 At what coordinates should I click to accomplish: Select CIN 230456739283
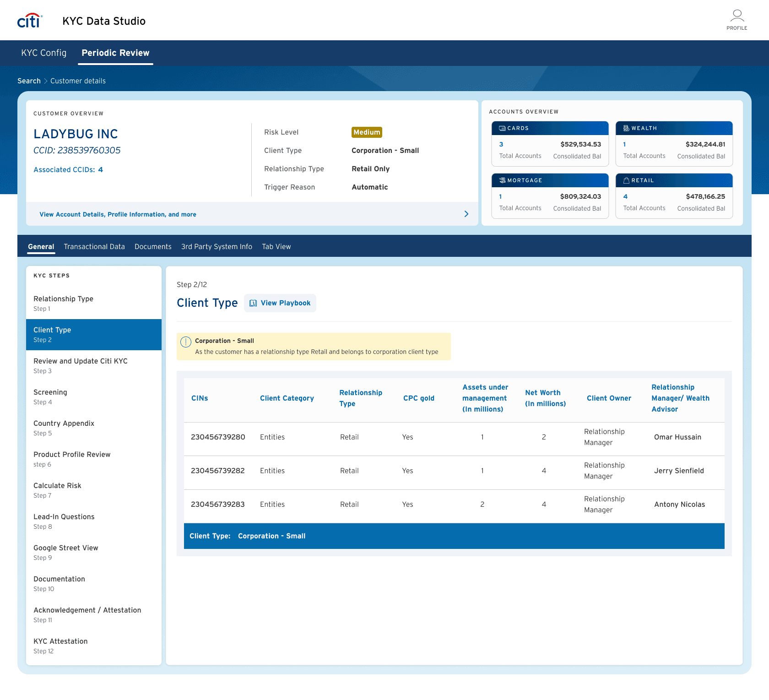tap(218, 505)
